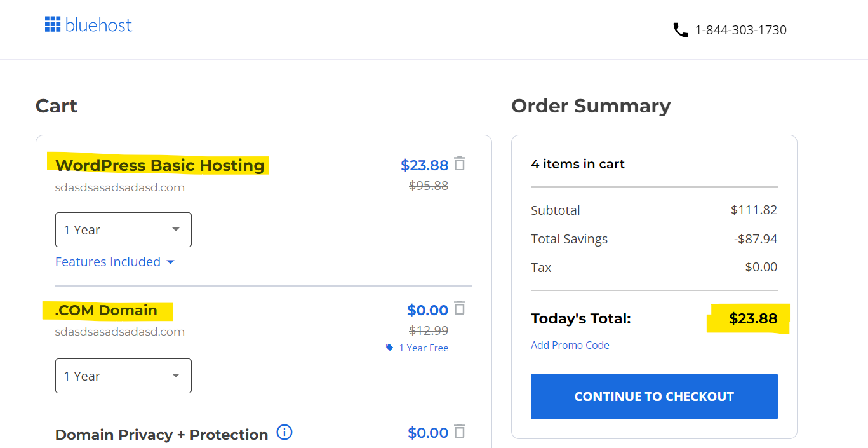
Task: Click the bluehost wordmark text
Action: pos(98,25)
